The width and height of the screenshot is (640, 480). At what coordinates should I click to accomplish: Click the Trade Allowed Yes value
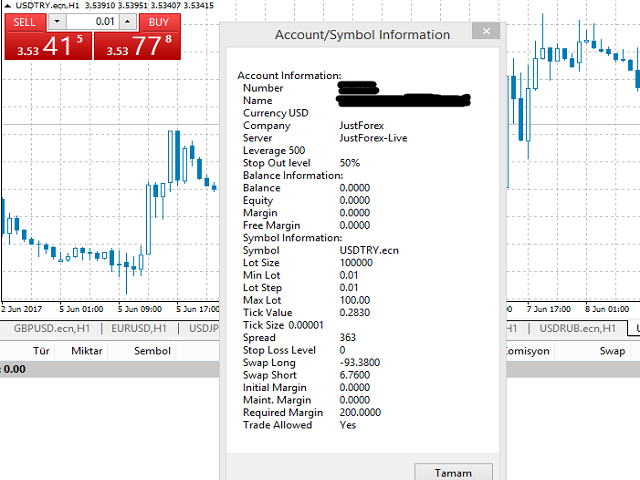pos(348,425)
